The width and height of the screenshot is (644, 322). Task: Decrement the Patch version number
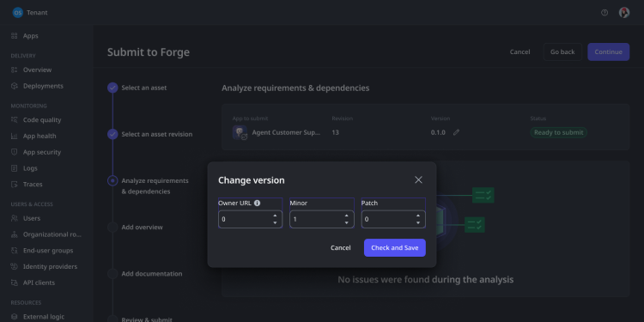417,222
